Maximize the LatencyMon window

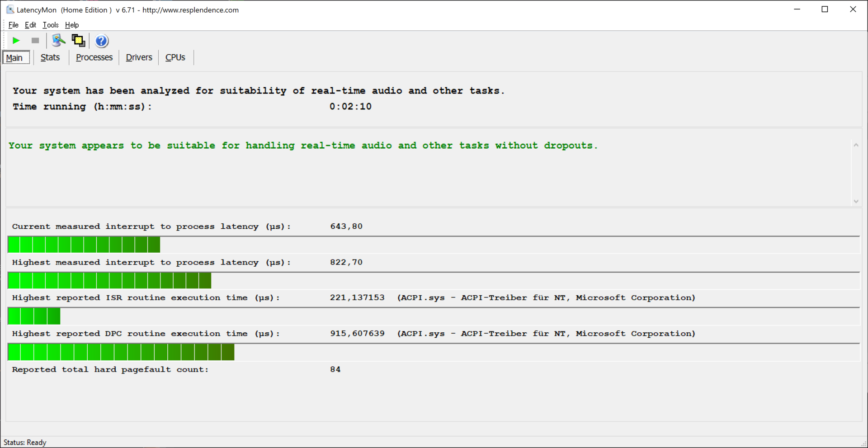(825, 9)
